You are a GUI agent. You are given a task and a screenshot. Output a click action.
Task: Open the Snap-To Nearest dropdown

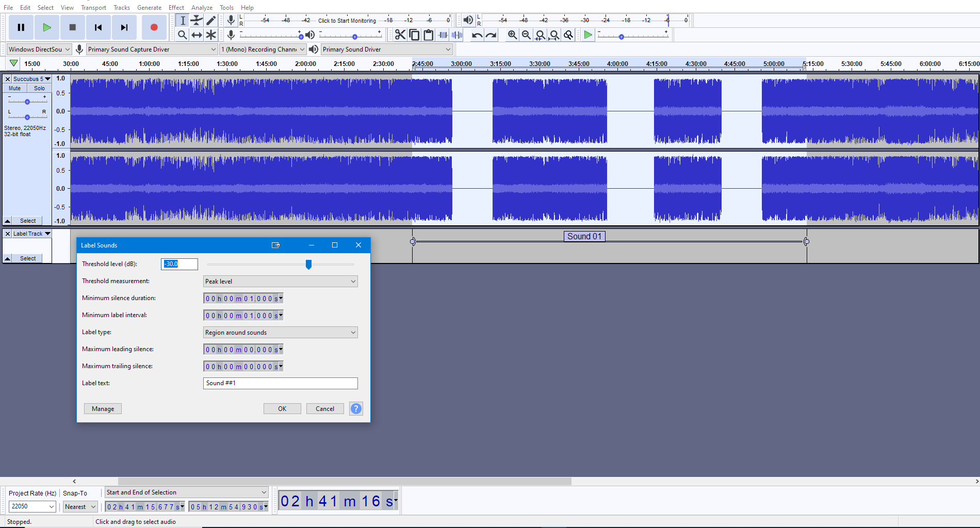[80, 506]
